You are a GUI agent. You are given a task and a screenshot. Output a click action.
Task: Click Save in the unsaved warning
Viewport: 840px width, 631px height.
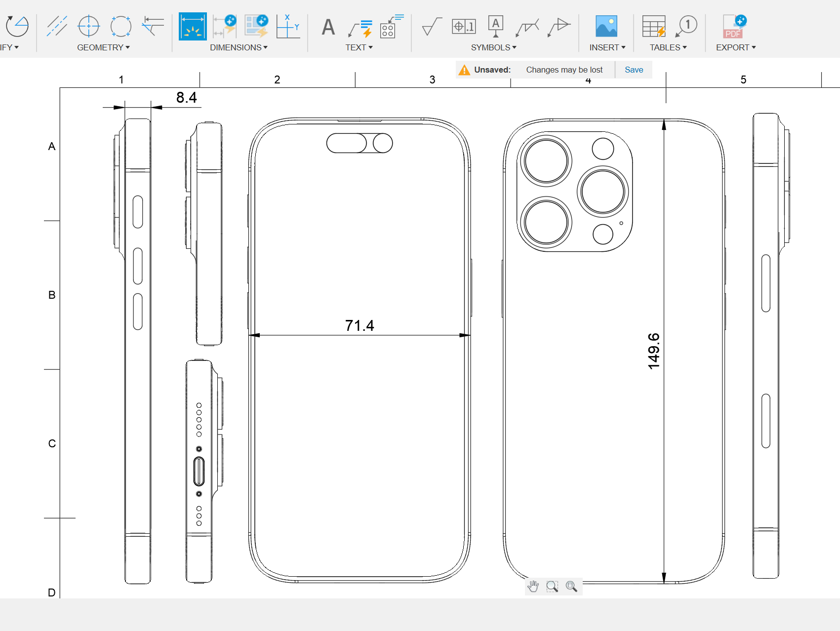click(634, 70)
